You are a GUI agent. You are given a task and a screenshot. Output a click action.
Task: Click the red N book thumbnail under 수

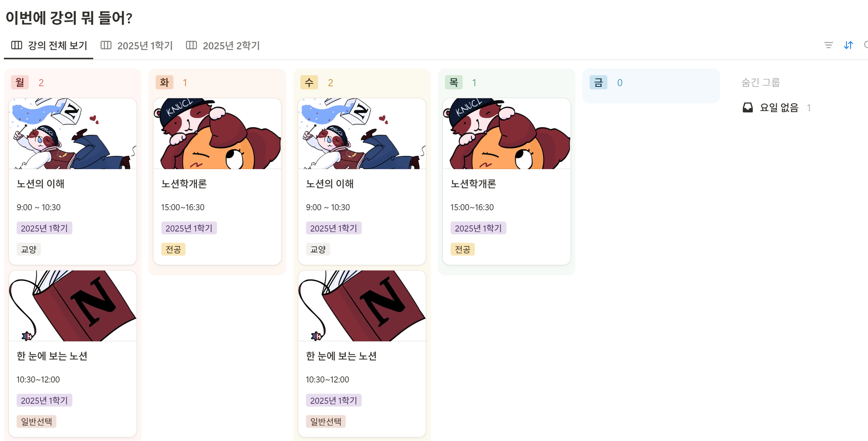point(362,306)
